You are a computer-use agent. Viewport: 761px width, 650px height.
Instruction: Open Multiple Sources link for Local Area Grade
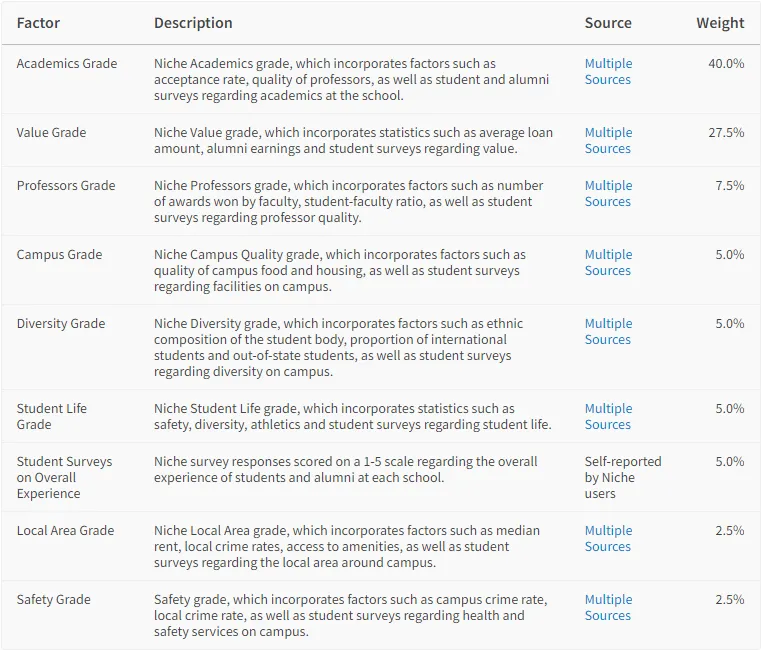(x=608, y=538)
